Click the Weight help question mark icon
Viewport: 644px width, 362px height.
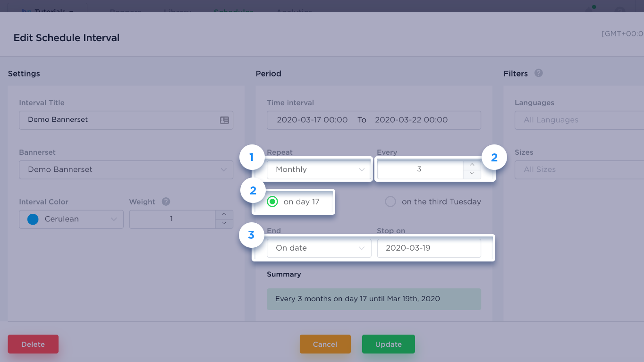coord(166,202)
